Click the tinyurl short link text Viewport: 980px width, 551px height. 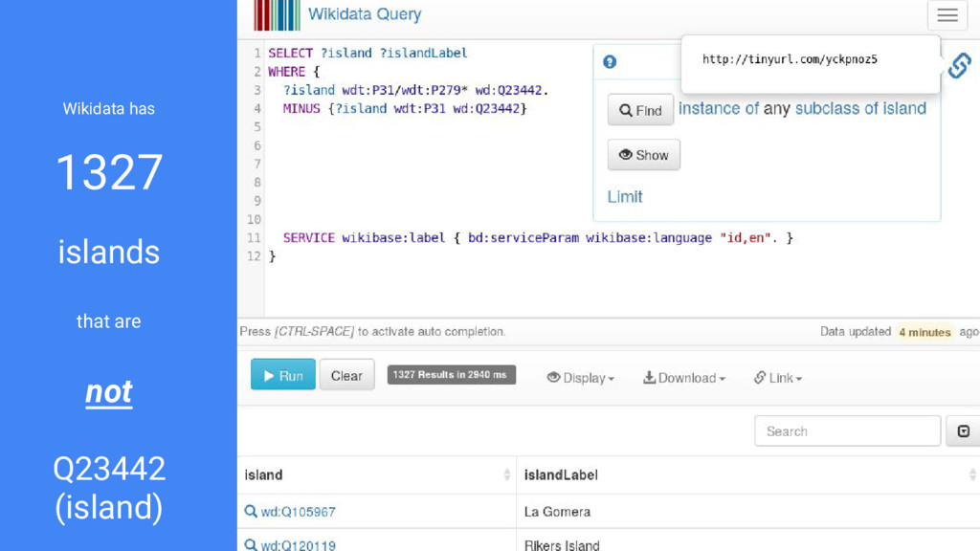(x=790, y=59)
